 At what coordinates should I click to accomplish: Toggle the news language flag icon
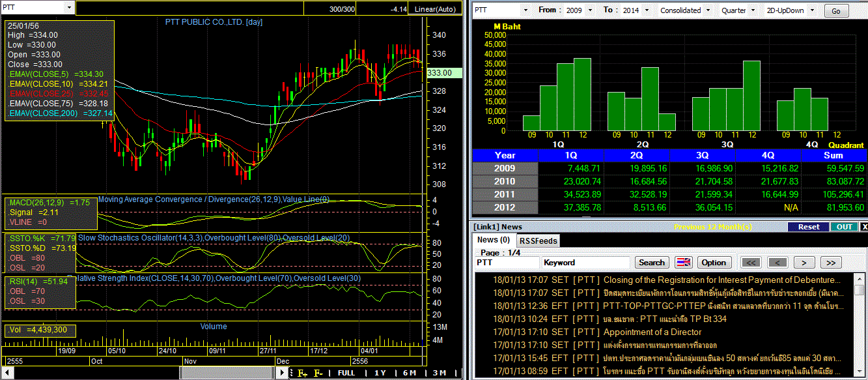(684, 263)
